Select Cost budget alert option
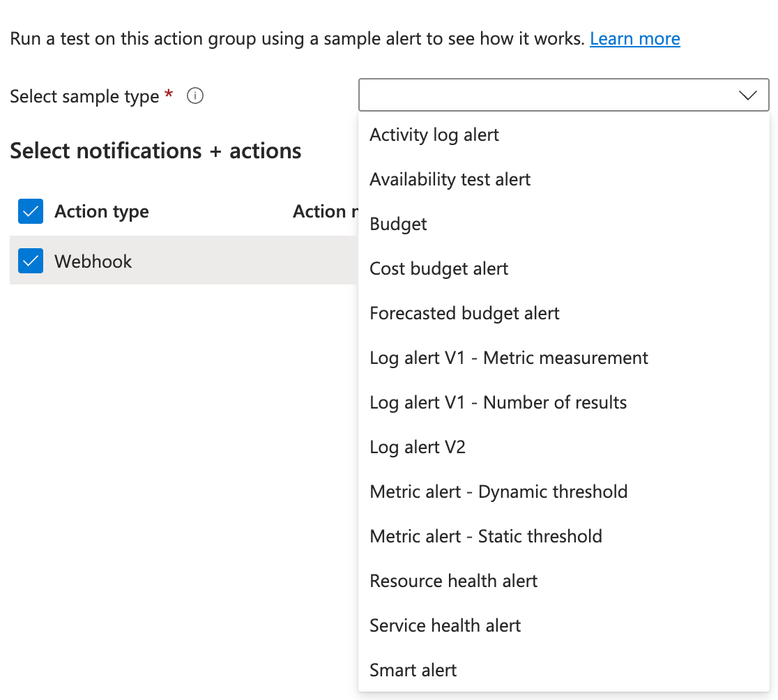The height and width of the screenshot is (700, 778). point(438,268)
